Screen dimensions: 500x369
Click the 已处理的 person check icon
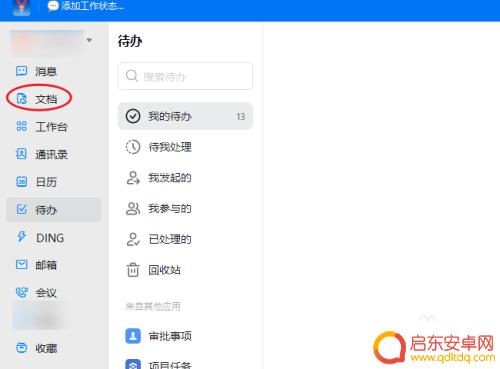133,239
